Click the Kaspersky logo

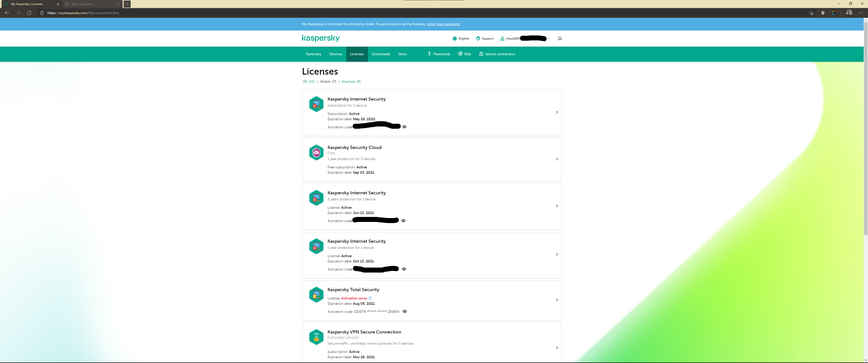[320, 38]
